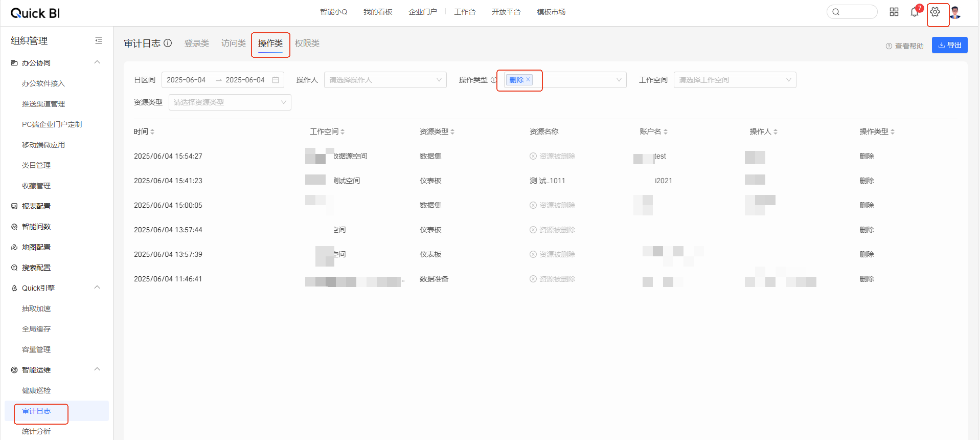Image resolution: width=980 pixels, height=440 pixels.
Task: Open the apps grid icon
Action: point(894,12)
